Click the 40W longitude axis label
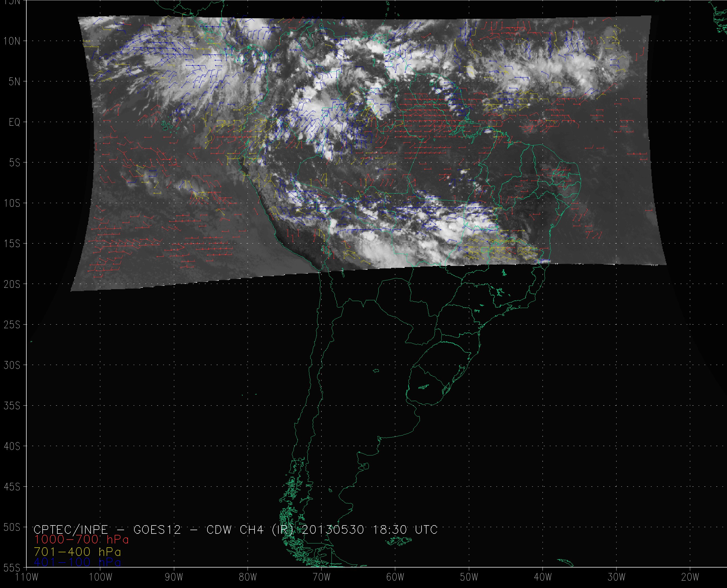 (543, 577)
